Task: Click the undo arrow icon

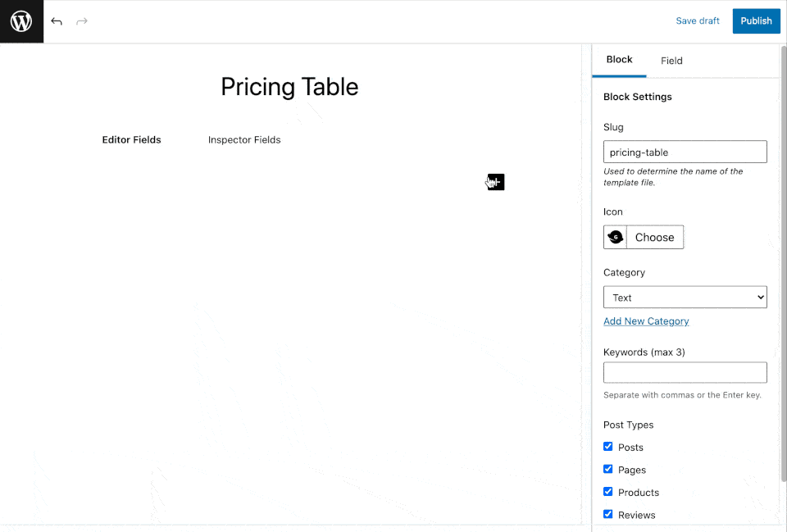Action: 57,21
